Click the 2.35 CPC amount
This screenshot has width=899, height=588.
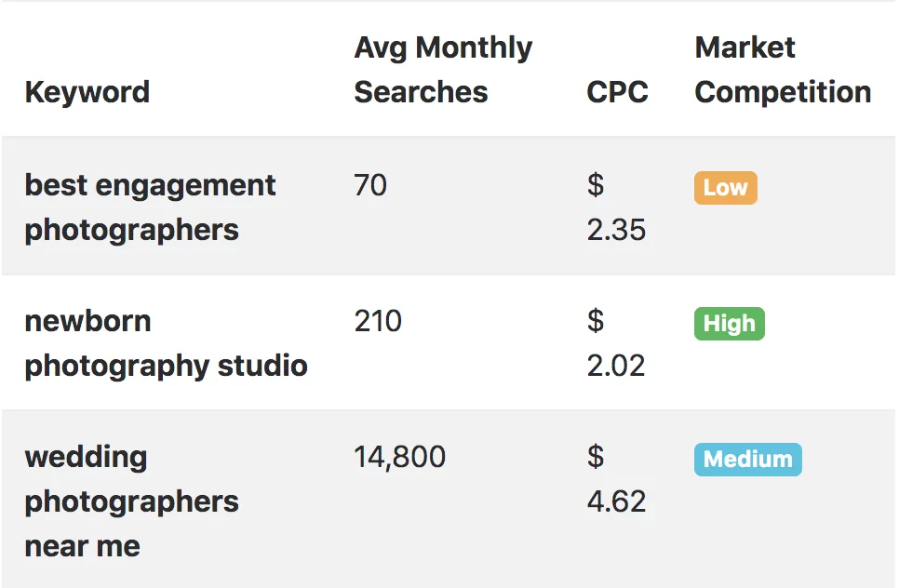pos(616,230)
